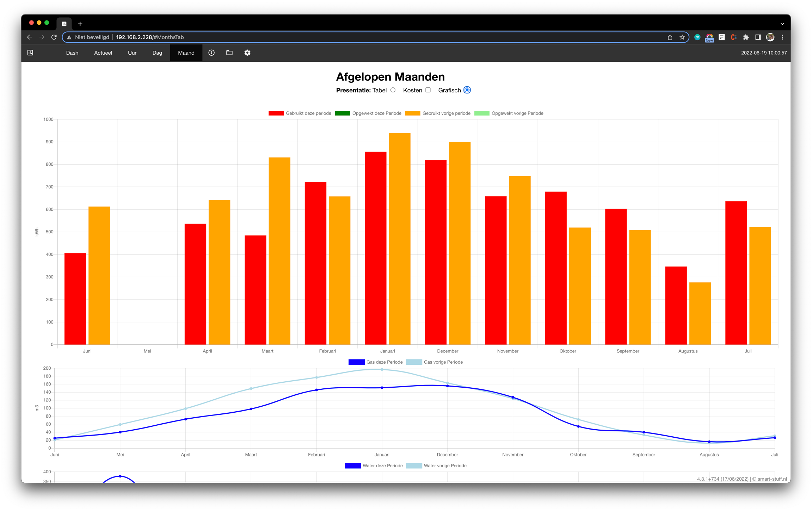Bookmark page with the star icon
The image size is (812, 511).
tap(682, 37)
